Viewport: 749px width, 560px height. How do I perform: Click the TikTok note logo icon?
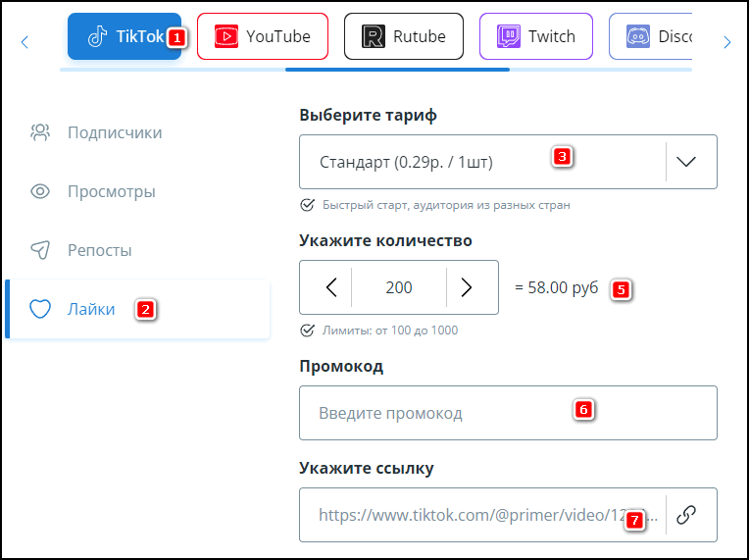[x=97, y=36]
